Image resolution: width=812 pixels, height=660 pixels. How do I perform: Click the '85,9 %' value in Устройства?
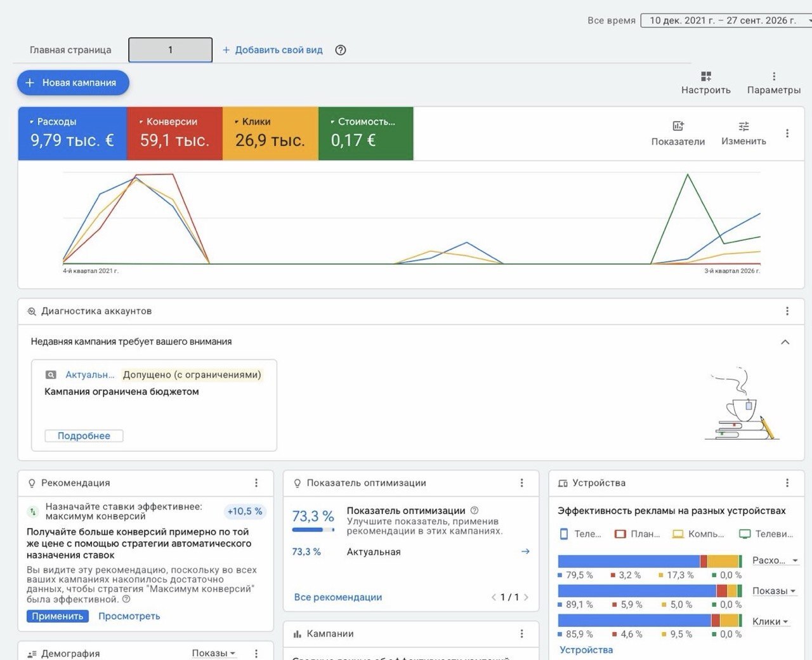pyautogui.click(x=579, y=634)
